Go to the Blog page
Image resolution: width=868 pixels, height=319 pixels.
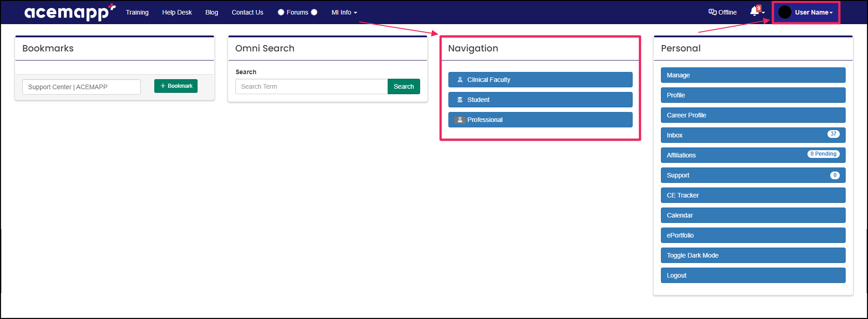tap(212, 12)
